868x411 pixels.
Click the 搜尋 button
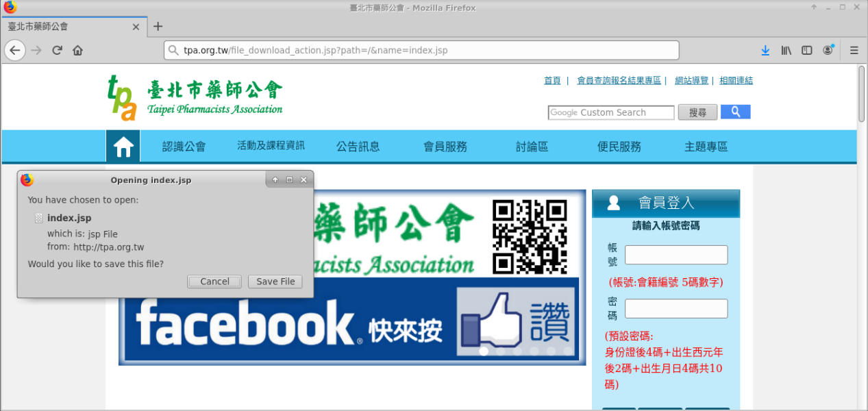click(697, 112)
